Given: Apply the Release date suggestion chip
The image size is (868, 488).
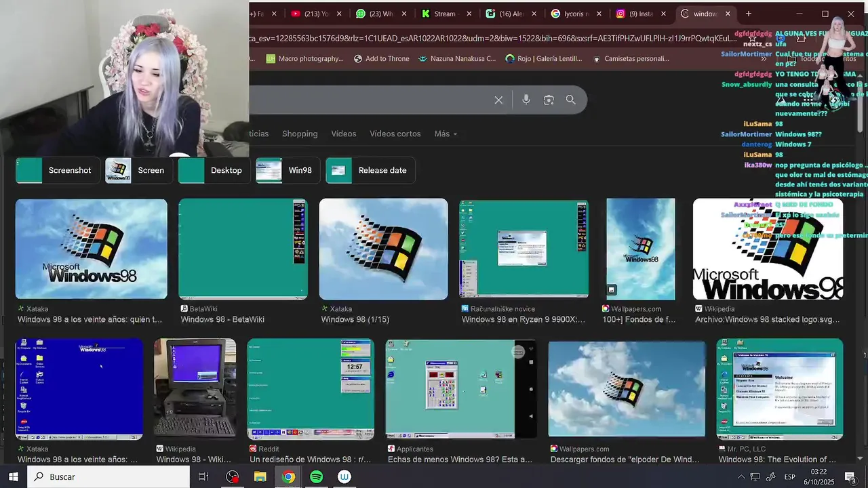Looking at the screenshot, I should (x=370, y=170).
